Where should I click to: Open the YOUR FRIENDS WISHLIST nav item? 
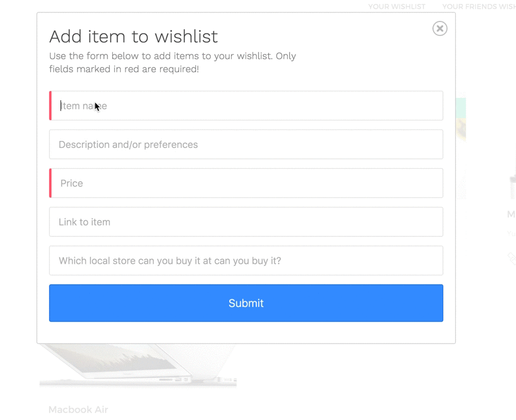tap(479, 7)
